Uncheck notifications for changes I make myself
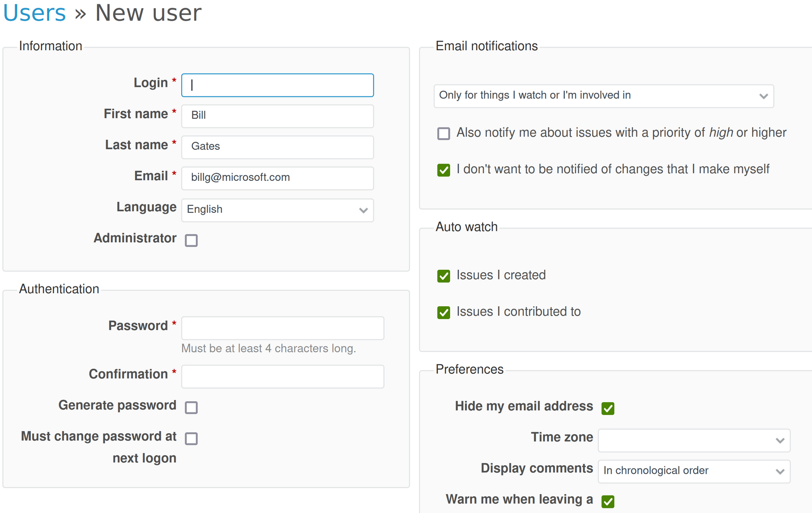 click(443, 170)
